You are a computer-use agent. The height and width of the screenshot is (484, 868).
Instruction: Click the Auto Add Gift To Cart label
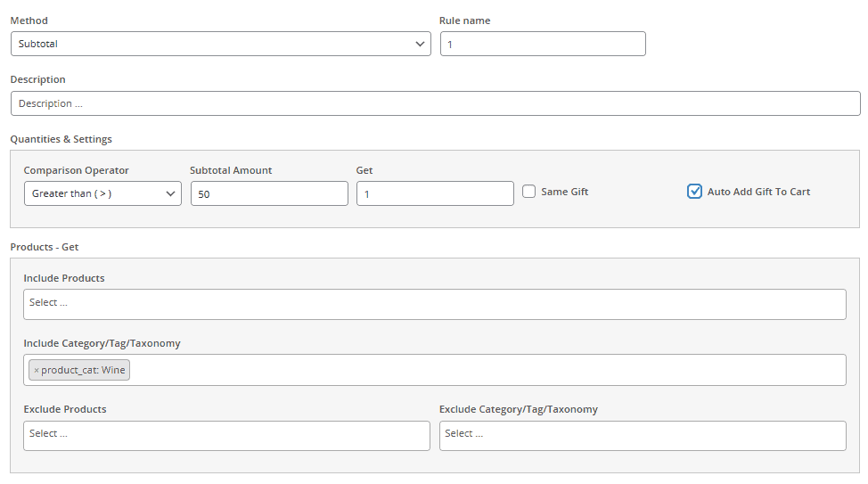[x=758, y=192]
